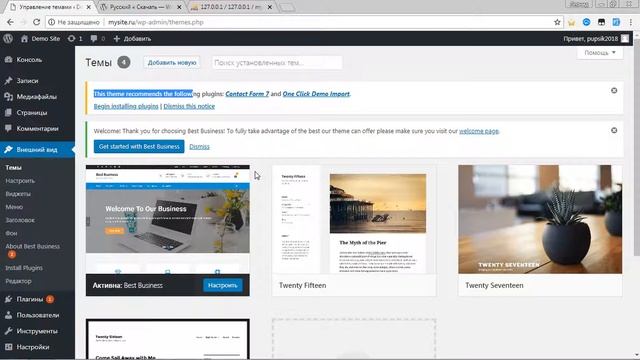This screenshot has height=360, width=640.
Task: Open Меню submenu entry
Action: (x=14, y=207)
